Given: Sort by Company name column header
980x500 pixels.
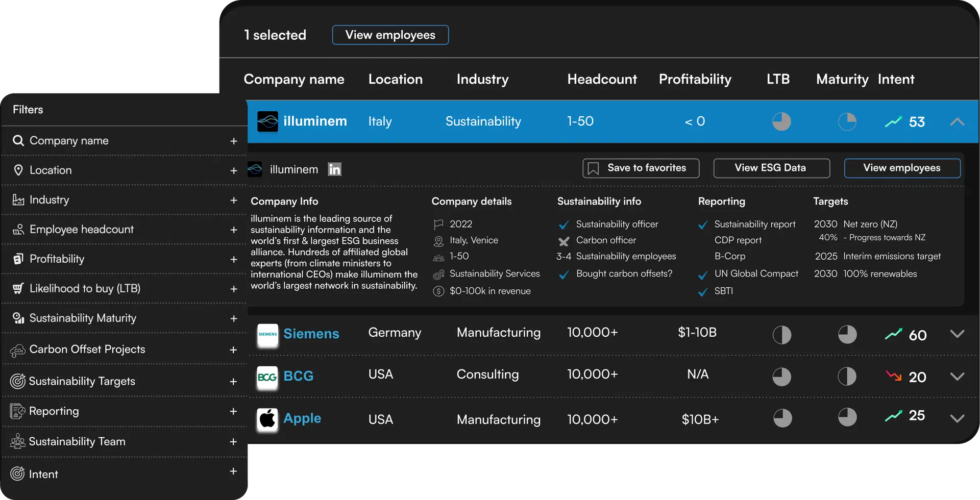Looking at the screenshot, I should tap(294, 79).
